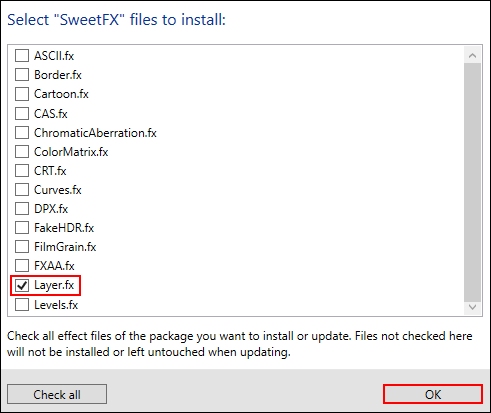Enable FakeHDR.fx checkbox
491x413 pixels.
tap(22, 228)
